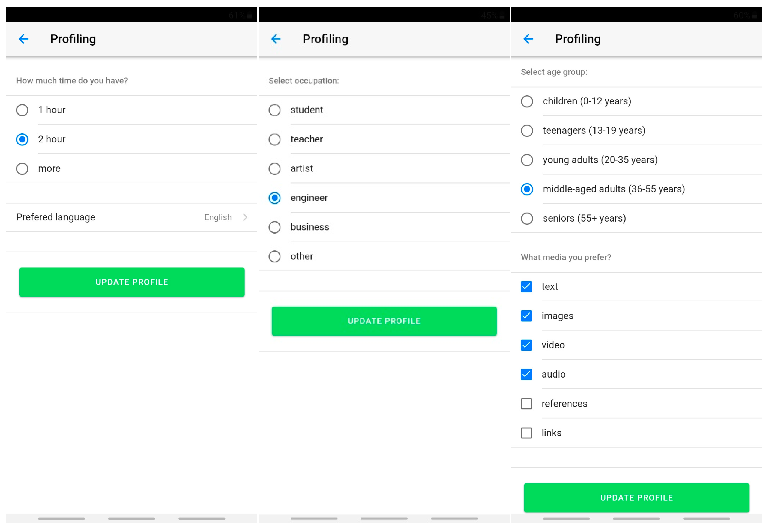
Task: Choose the 'more' time option
Action: point(22,168)
